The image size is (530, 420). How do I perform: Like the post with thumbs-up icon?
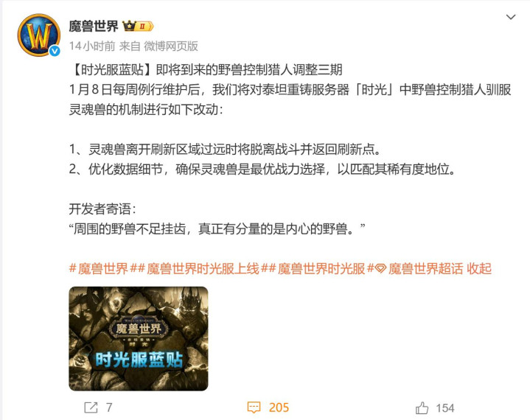point(422,407)
